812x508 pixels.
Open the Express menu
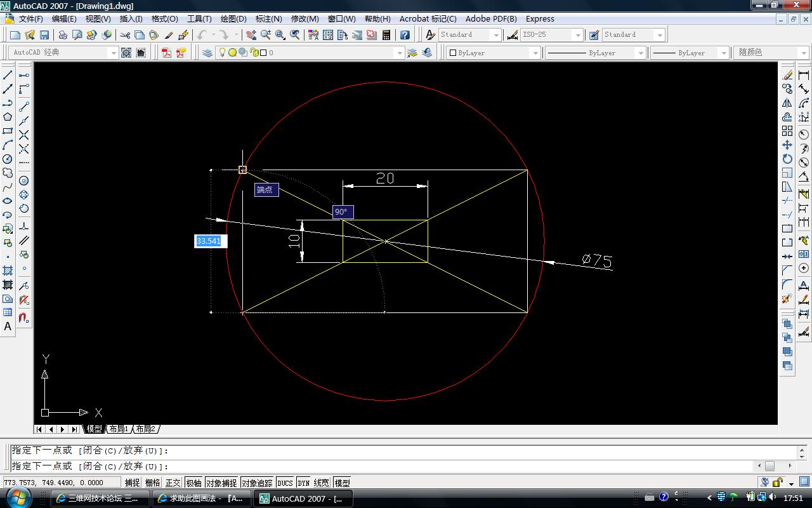[540, 18]
